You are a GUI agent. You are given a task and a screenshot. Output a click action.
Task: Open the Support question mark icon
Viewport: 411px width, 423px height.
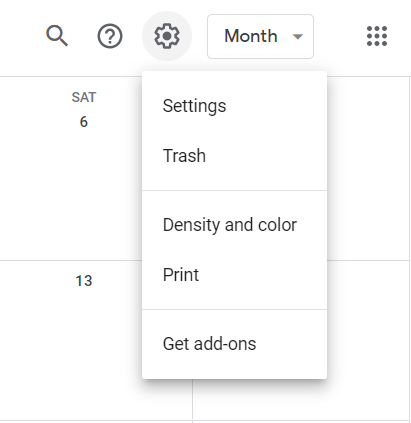click(110, 36)
